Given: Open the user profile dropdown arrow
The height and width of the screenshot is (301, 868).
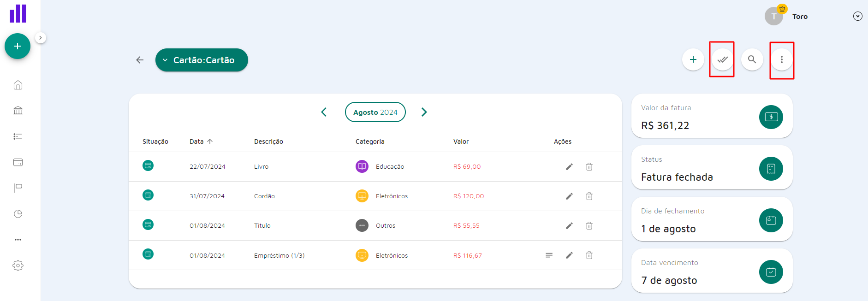Looking at the screenshot, I should [x=857, y=17].
